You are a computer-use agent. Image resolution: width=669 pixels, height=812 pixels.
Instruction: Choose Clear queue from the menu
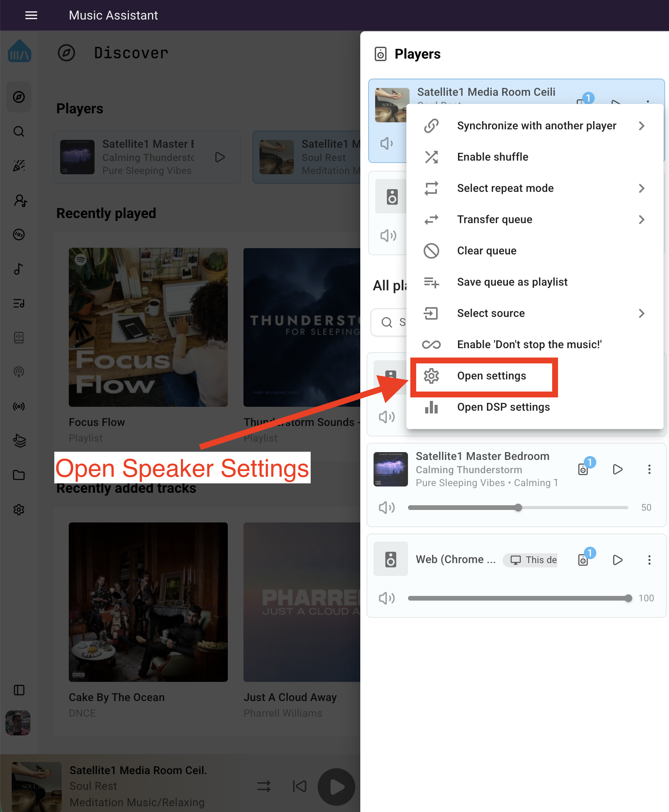535,251
